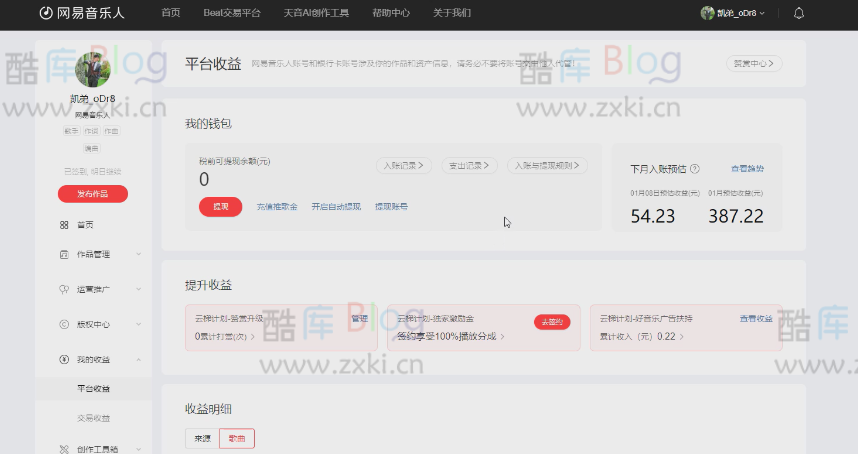Screen dimensions: 858x454
Task: Expand the 运营推广 chevron
Action: point(138,289)
